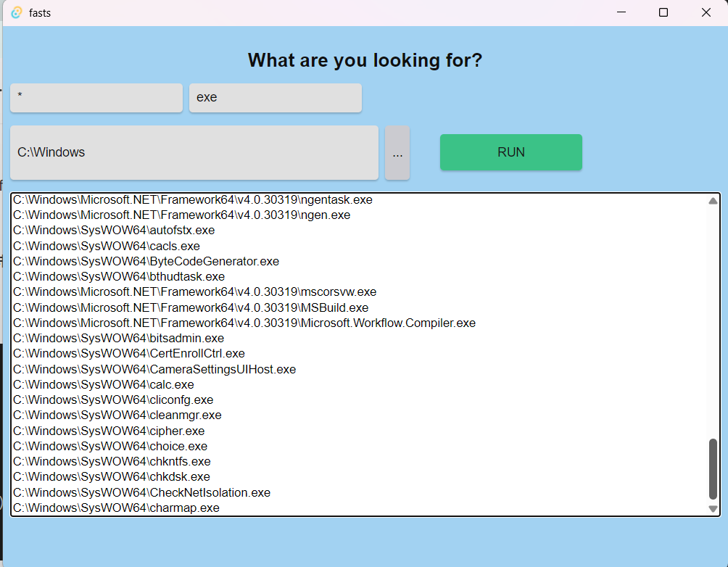Close the fasts window
728x567 pixels.
[706, 12]
